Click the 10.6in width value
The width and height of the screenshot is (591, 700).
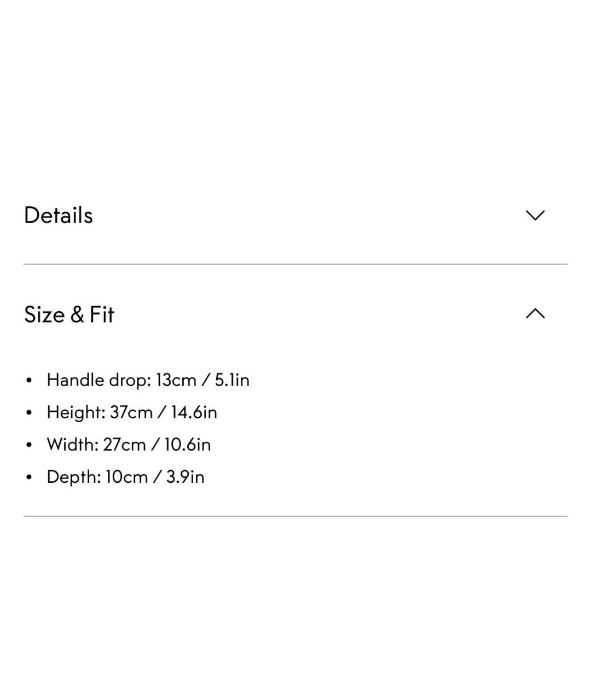tap(187, 445)
